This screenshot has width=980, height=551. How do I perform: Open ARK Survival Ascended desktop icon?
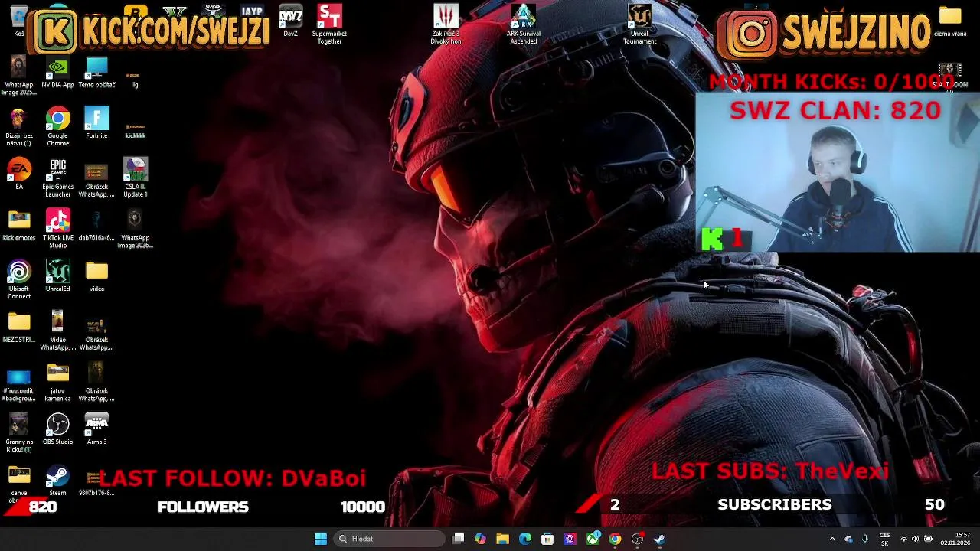pos(524,24)
